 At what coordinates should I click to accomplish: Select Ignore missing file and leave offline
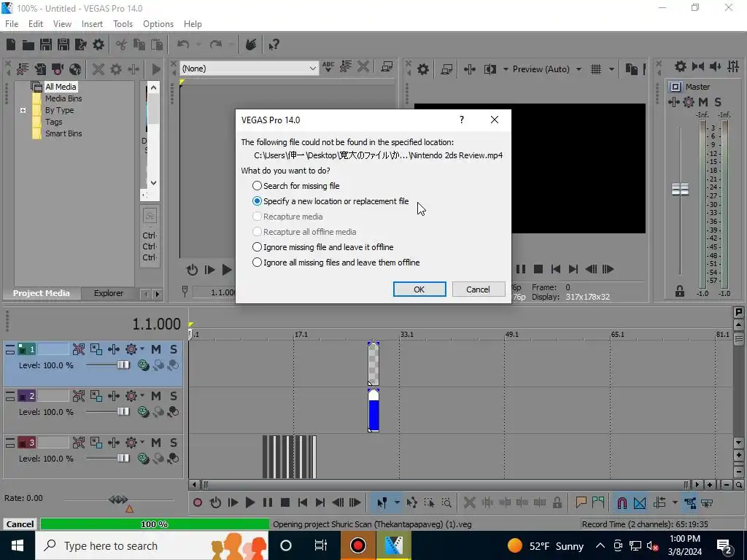[x=322, y=247]
